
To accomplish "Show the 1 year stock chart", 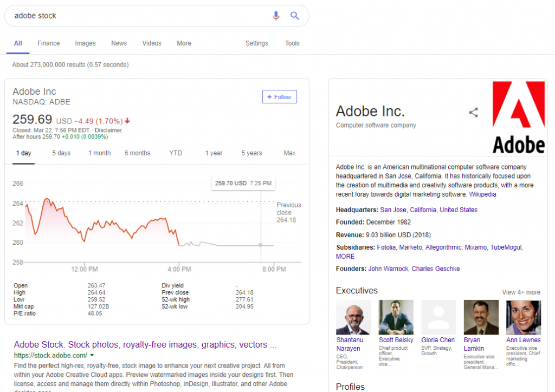I will click(214, 153).
